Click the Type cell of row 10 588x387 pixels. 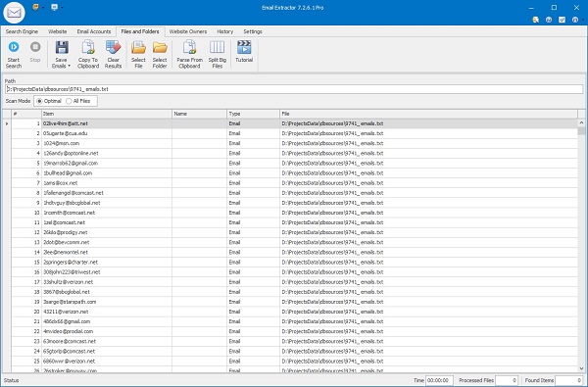pos(253,213)
